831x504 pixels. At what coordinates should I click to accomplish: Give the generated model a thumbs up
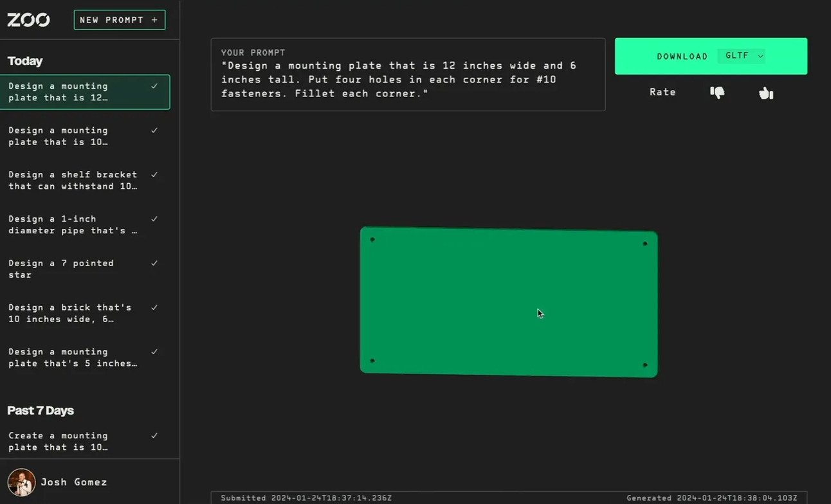765,93
